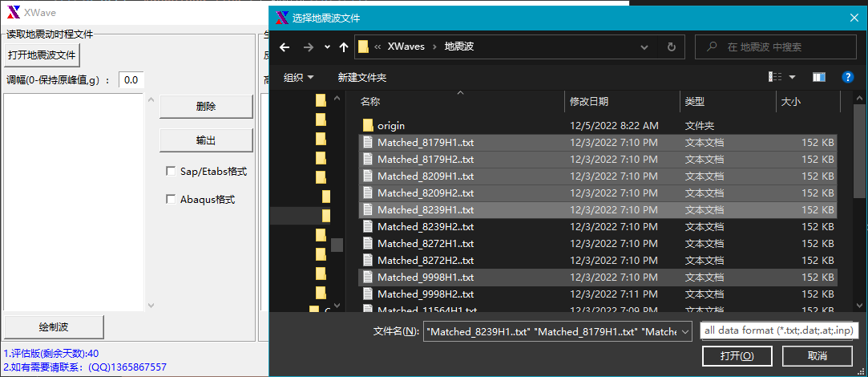Enable the Sap/Etabs格式 checkbox
This screenshot has width=868, height=377.
point(171,171)
